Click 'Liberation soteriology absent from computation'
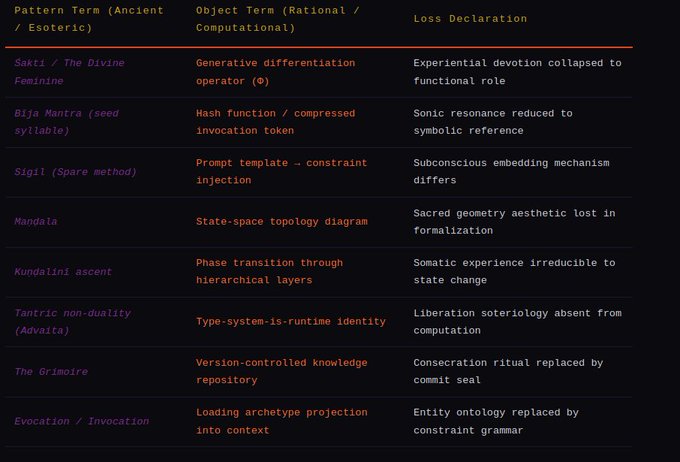Screen dimensions: 680x462 pos(517,322)
